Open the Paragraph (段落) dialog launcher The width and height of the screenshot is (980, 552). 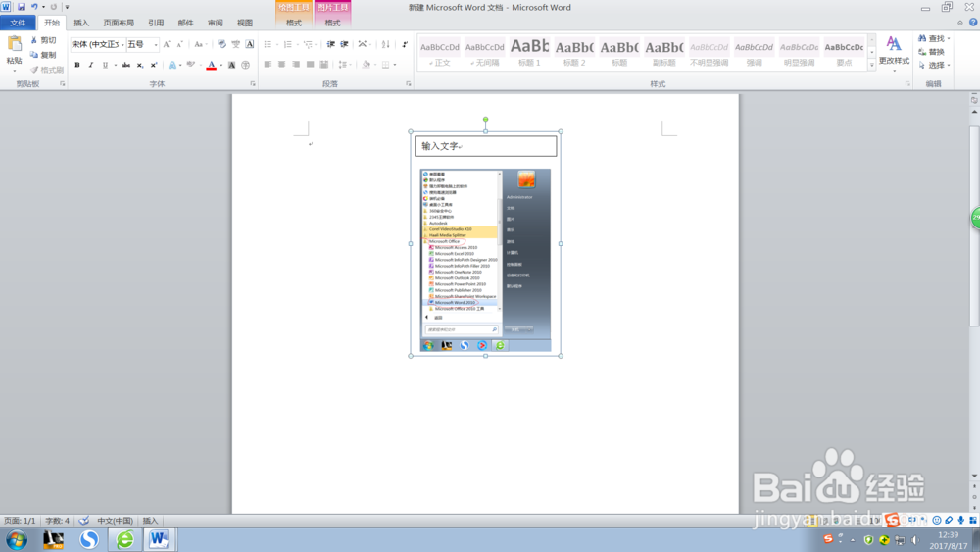[x=409, y=83]
